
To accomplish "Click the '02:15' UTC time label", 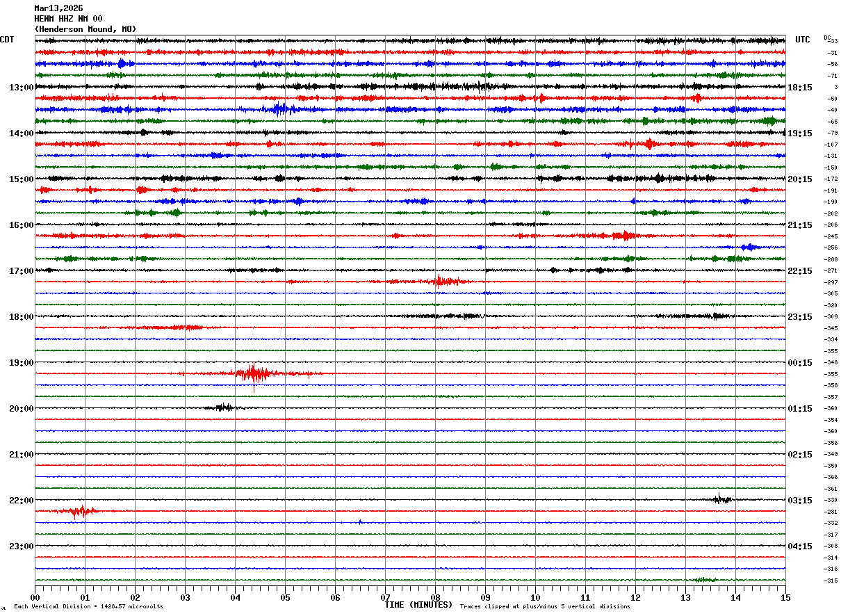I will point(800,455).
